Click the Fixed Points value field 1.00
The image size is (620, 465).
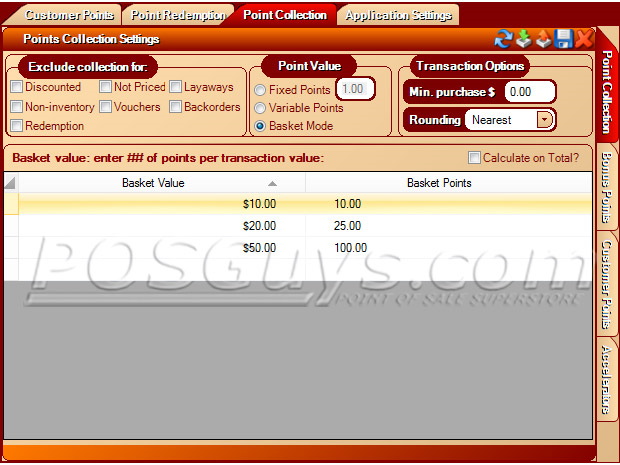pos(355,89)
